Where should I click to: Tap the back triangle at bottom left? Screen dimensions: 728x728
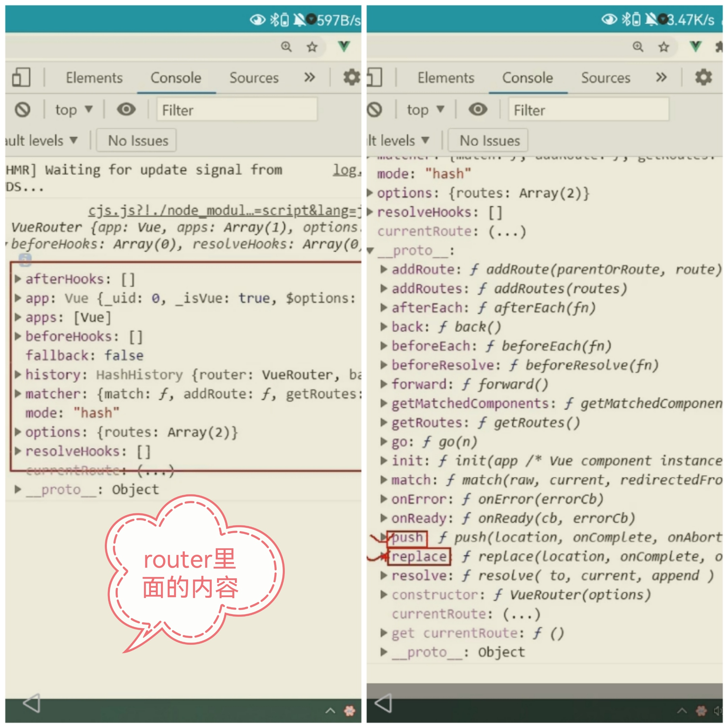point(32,703)
